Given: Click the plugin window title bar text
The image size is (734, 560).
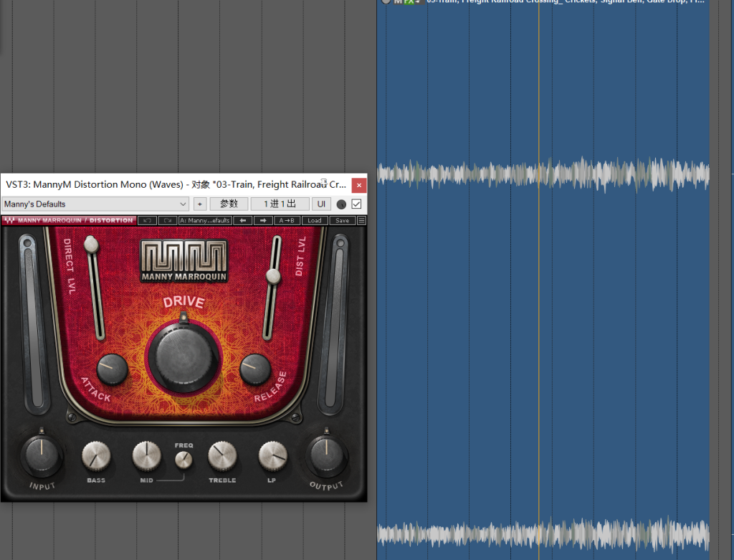Looking at the screenshot, I should point(176,184).
